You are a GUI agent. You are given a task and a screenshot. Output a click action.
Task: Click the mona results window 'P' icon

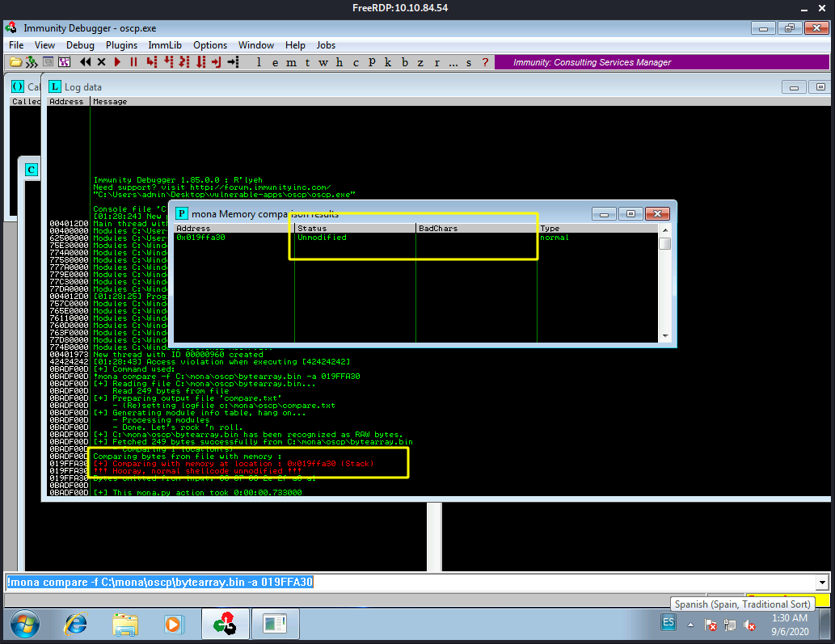click(x=182, y=214)
